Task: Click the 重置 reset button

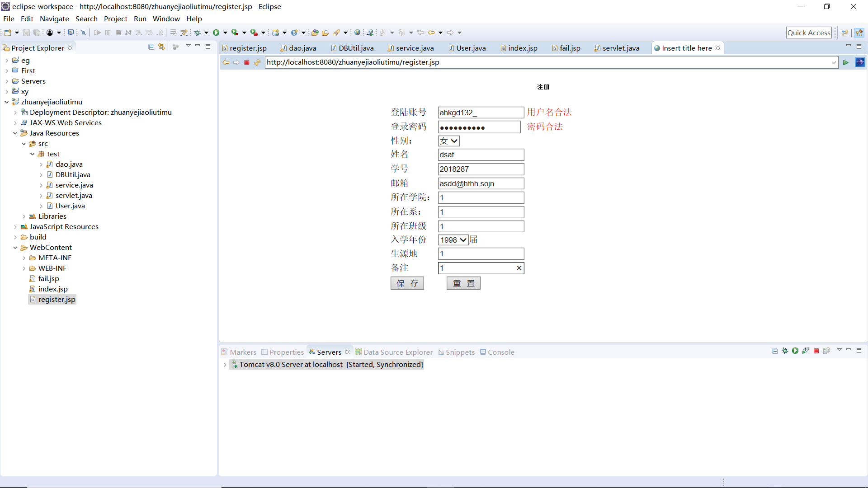Action: (x=463, y=283)
